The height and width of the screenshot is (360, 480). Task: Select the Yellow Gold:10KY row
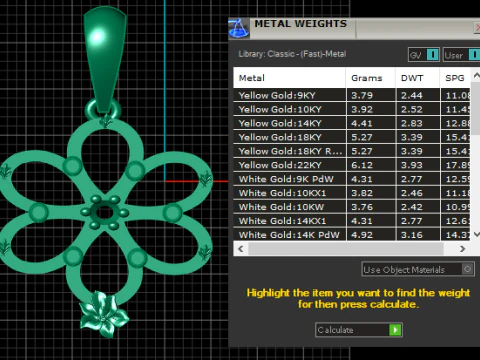(352, 109)
